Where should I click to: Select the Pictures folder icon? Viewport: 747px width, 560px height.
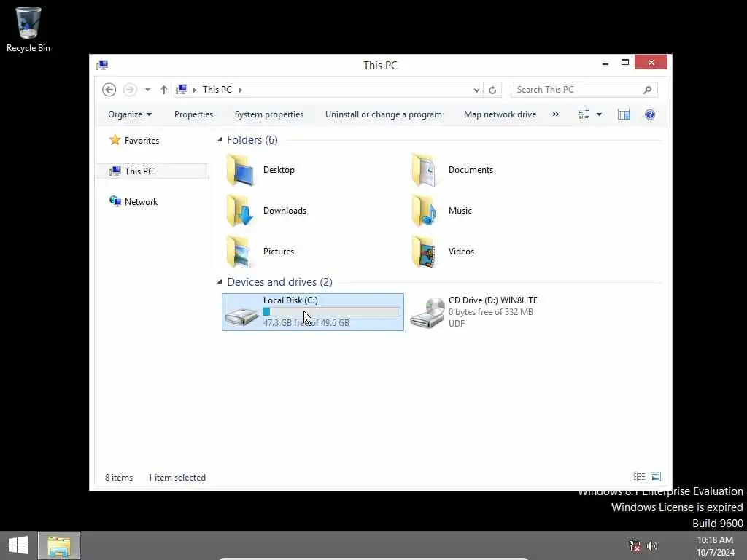(239, 252)
